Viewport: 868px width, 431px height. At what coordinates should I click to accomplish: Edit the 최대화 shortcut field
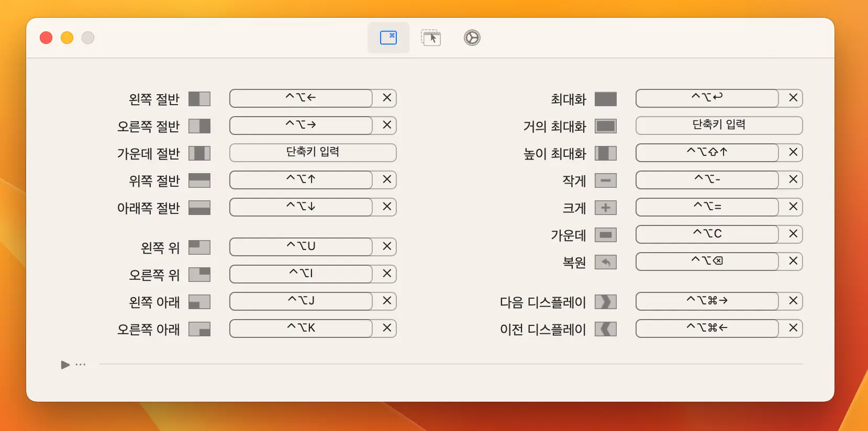click(x=707, y=98)
